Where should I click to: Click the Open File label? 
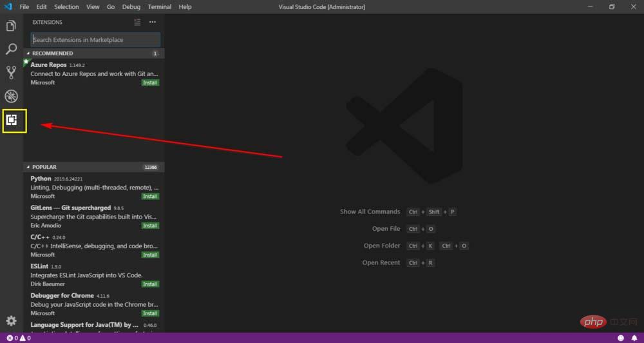[386, 229]
